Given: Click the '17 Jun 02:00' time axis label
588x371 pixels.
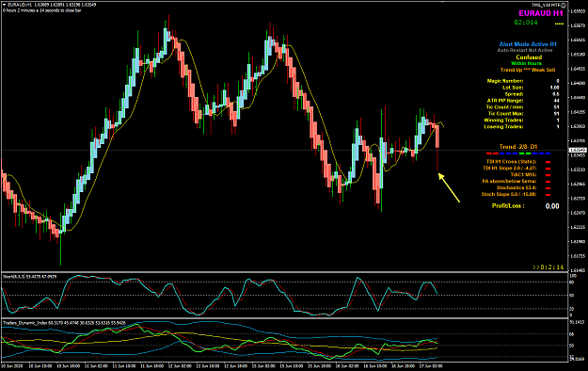Looking at the screenshot, I should pyautogui.click(x=430, y=365).
